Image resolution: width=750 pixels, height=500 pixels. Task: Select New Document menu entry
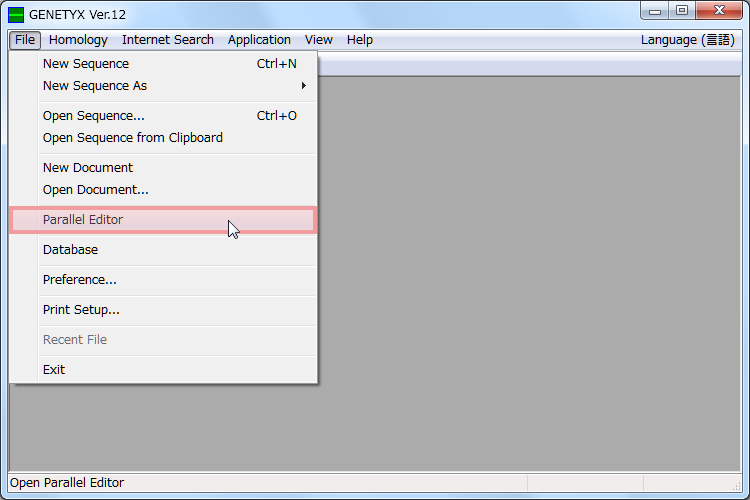pyautogui.click(x=163, y=167)
